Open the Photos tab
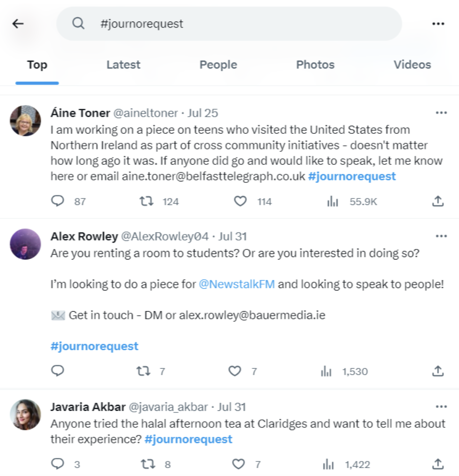This screenshot has width=459, height=476. 315,64
